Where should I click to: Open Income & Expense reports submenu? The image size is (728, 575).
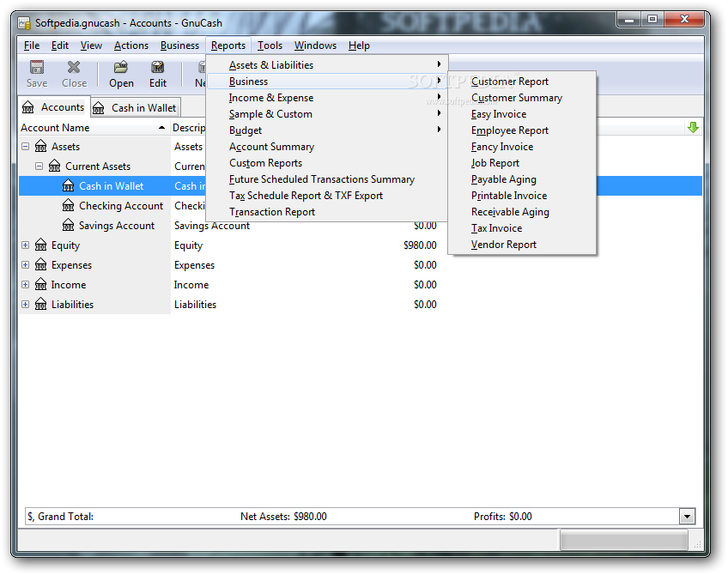326,98
